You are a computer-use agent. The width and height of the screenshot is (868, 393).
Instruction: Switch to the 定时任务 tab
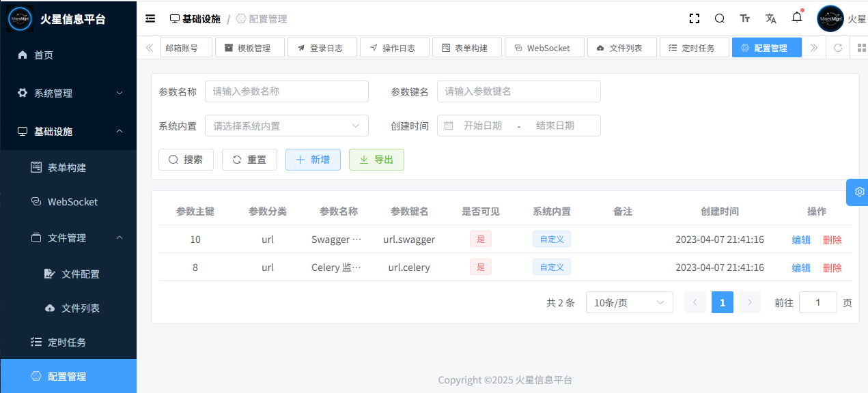tap(695, 48)
